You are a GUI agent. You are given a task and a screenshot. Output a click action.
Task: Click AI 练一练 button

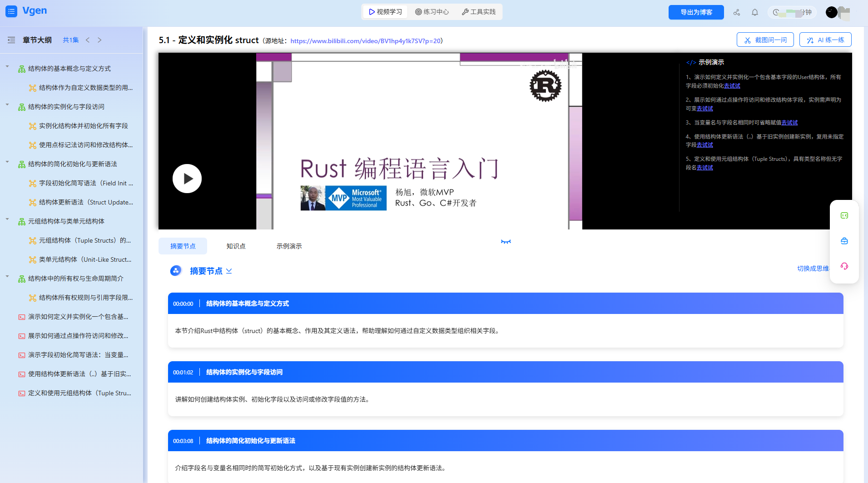click(825, 40)
